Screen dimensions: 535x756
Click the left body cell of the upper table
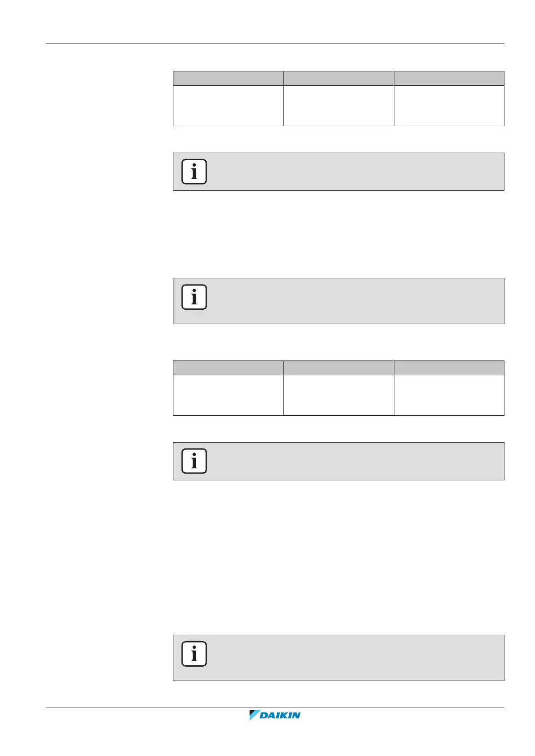228,105
